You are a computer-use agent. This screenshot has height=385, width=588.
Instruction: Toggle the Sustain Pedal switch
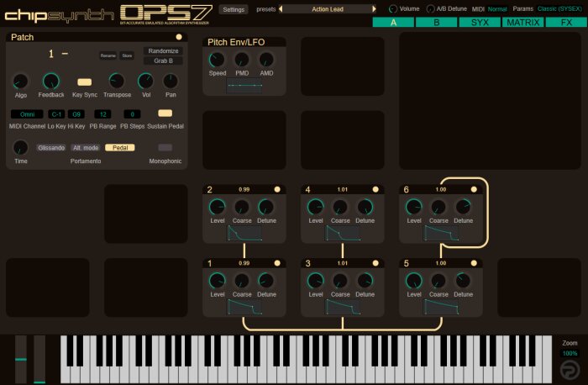pyautogui.click(x=165, y=113)
